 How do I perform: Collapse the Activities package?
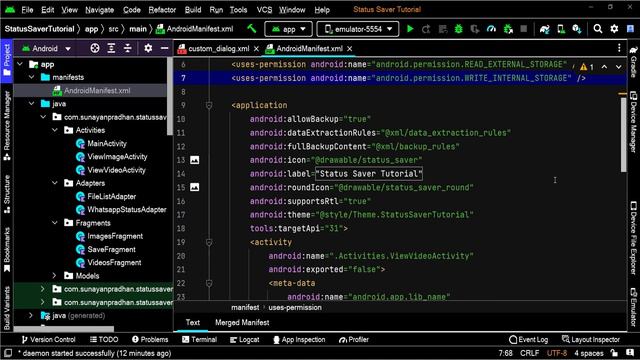tap(55, 130)
